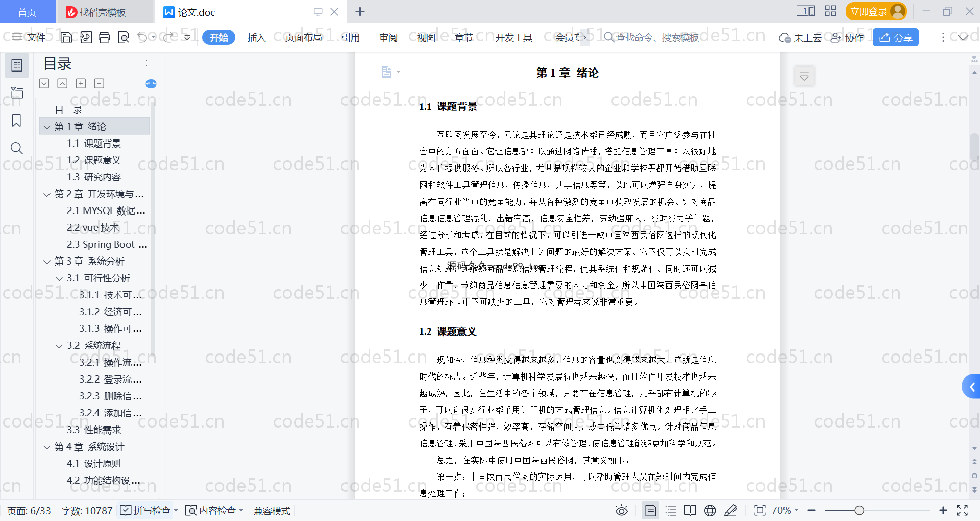The width and height of the screenshot is (980, 521).
Task: Click the page document icon beside chapter title
Action: click(387, 72)
